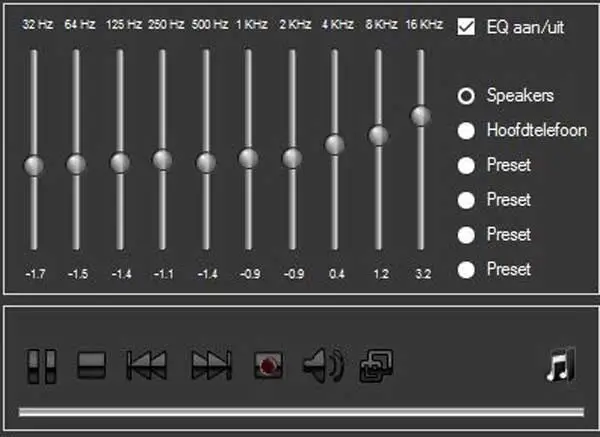The image size is (600, 437).
Task: Click the red record icon
Action: (x=269, y=365)
